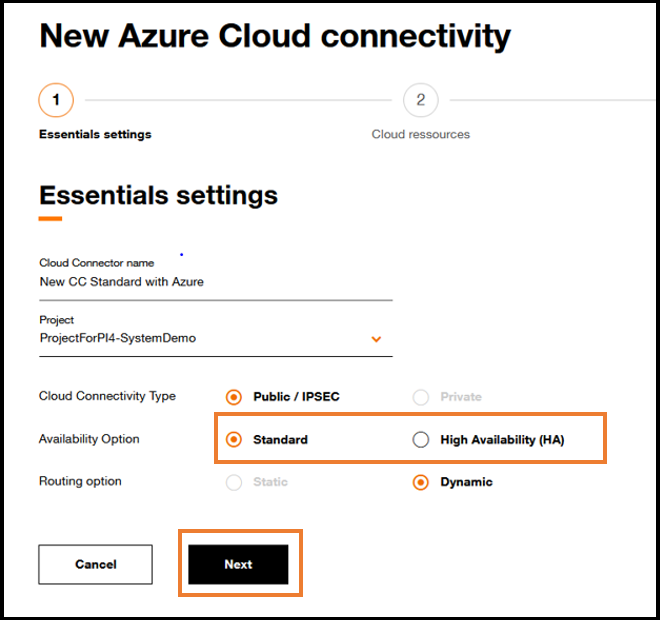Select the Public / IPSEC radio button

point(234,397)
